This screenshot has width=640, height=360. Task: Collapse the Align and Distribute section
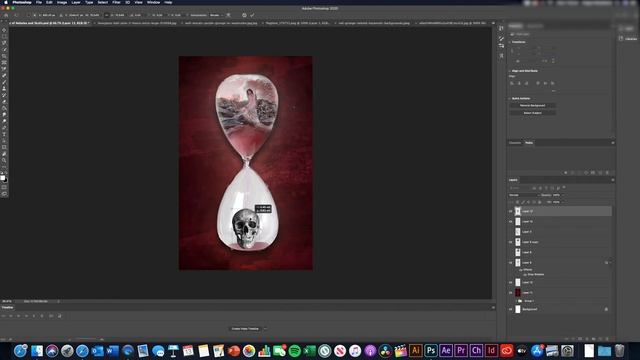pyautogui.click(x=510, y=71)
